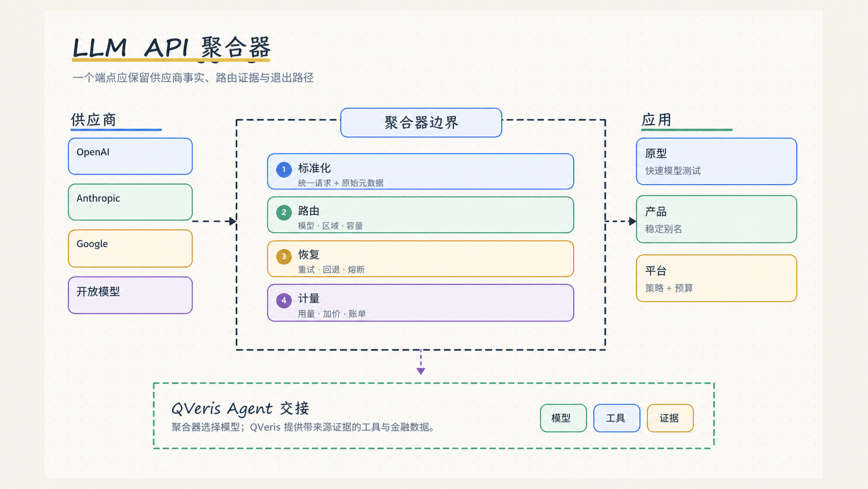Click the 重试 · 回退 · 熔断 subtitle
Image resolution: width=868 pixels, height=489 pixels.
pos(331,270)
